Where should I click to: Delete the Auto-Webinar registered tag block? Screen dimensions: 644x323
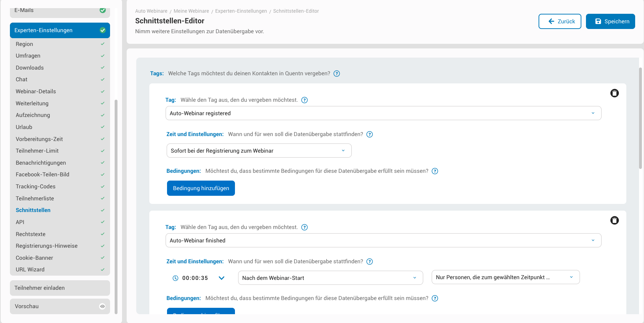coord(614,93)
